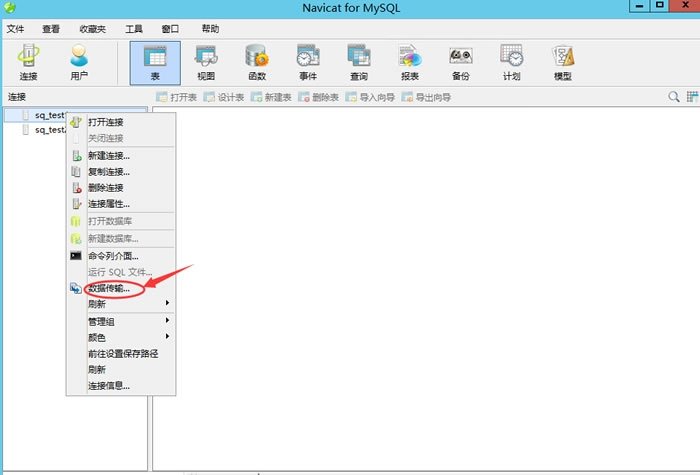The image size is (700, 475).
Task: Click the search magnifier icon
Action: [x=674, y=96]
